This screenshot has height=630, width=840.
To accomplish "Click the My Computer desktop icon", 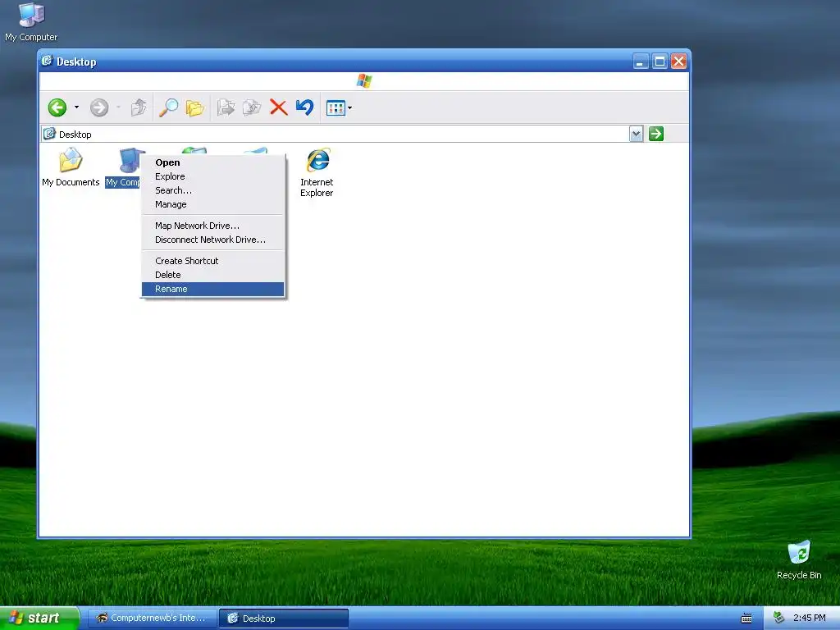I will click(31, 22).
